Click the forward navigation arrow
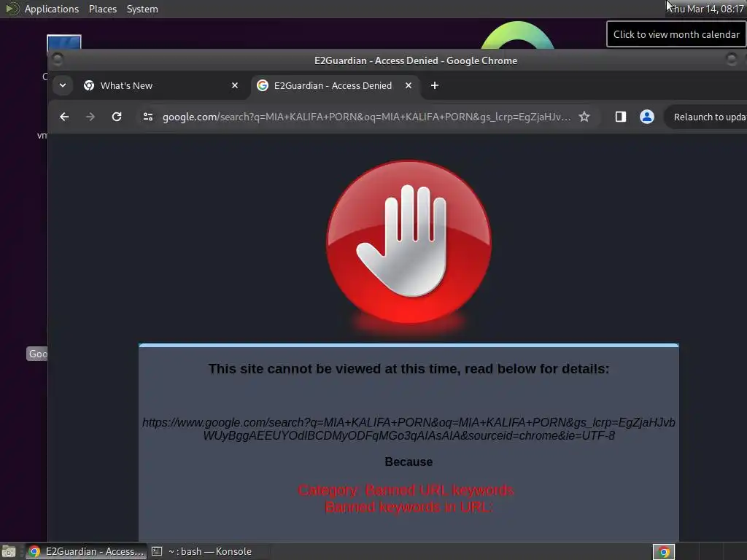Viewport: 747px width, 560px height. (x=90, y=117)
